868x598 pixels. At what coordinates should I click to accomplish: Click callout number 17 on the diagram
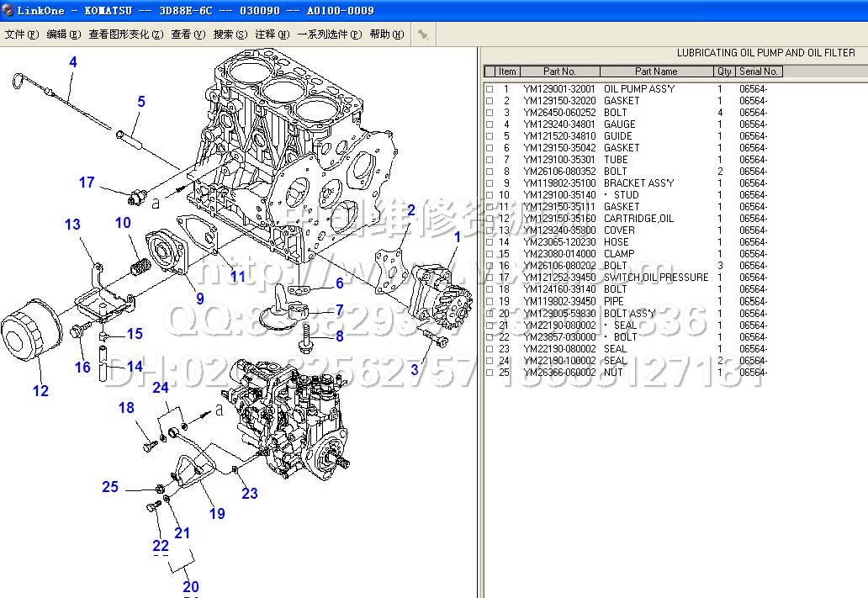(87, 183)
